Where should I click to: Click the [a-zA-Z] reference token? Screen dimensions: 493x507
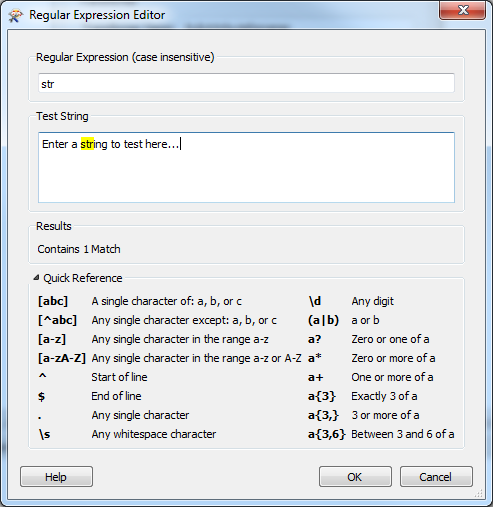click(62, 358)
